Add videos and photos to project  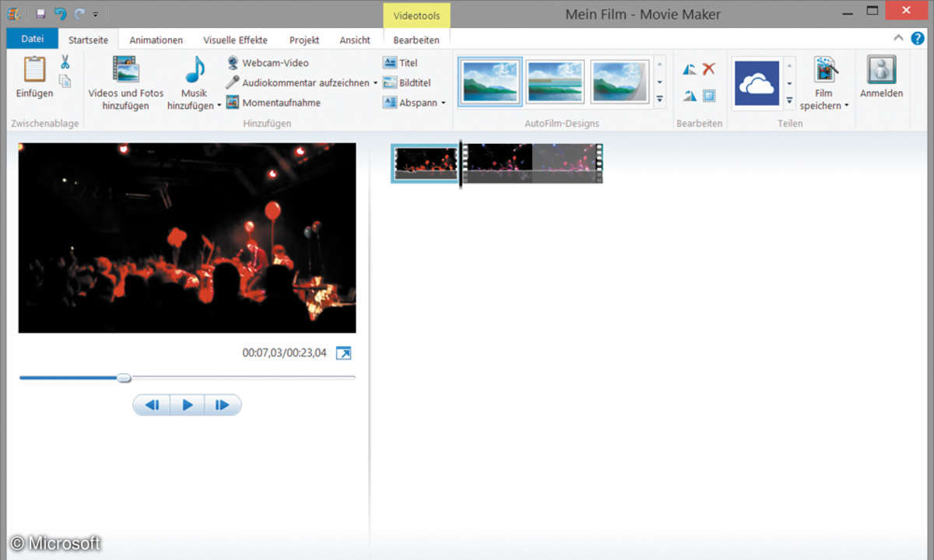(126, 82)
